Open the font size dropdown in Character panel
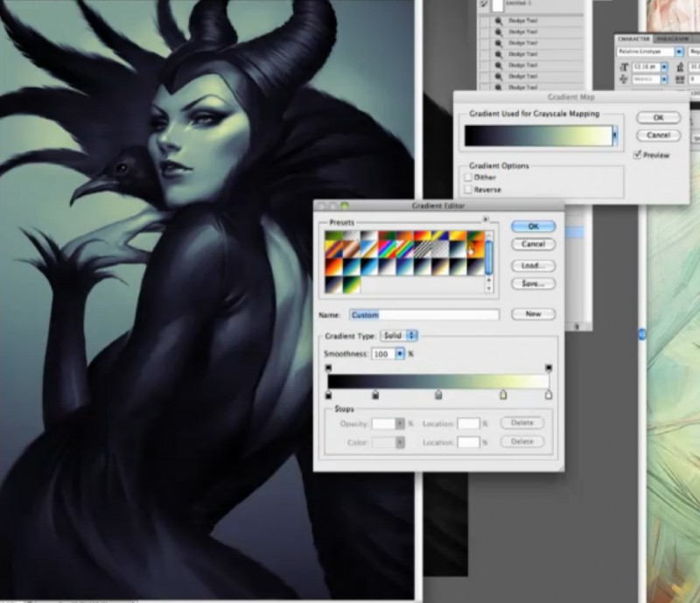 coord(664,67)
